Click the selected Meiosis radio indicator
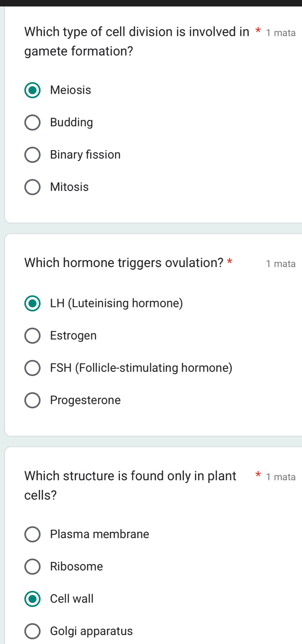The width and height of the screenshot is (302, 644). [x=32, y=90]
